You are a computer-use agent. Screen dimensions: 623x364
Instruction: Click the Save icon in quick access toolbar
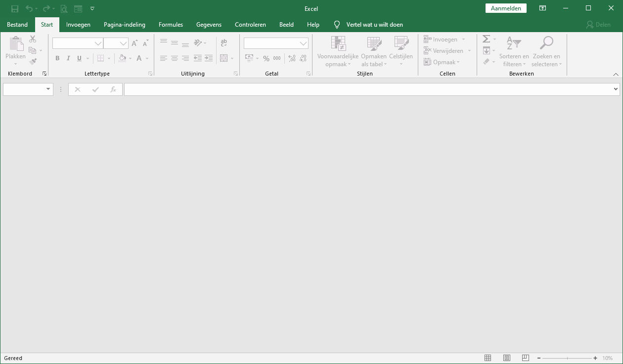coord(15,8)
